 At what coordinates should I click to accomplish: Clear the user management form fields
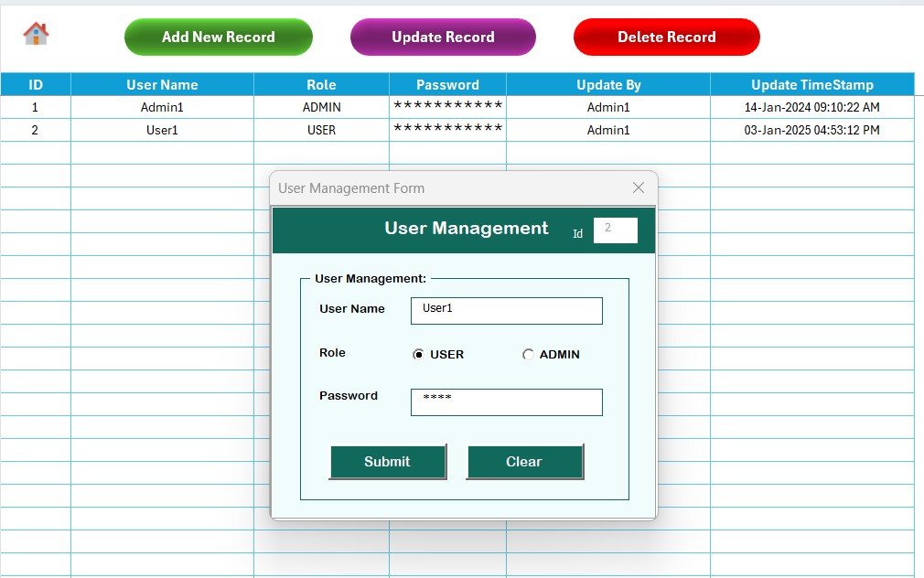click(x=524, y=462)
